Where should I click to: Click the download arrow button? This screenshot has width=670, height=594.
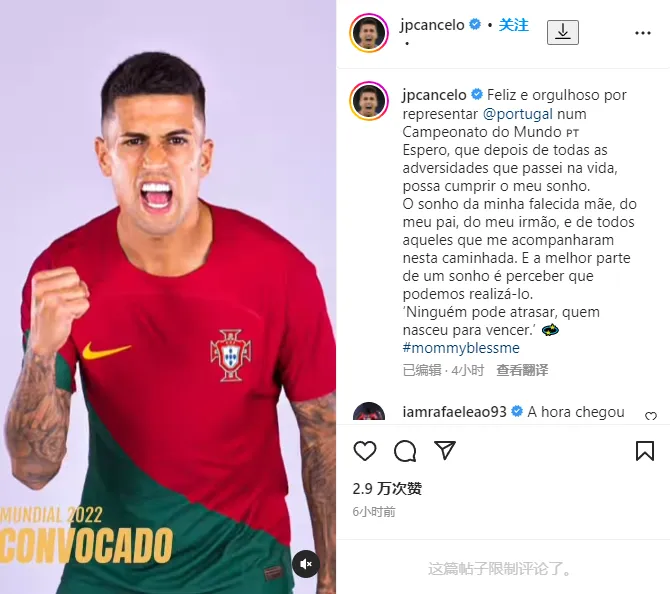click(563, 32)
